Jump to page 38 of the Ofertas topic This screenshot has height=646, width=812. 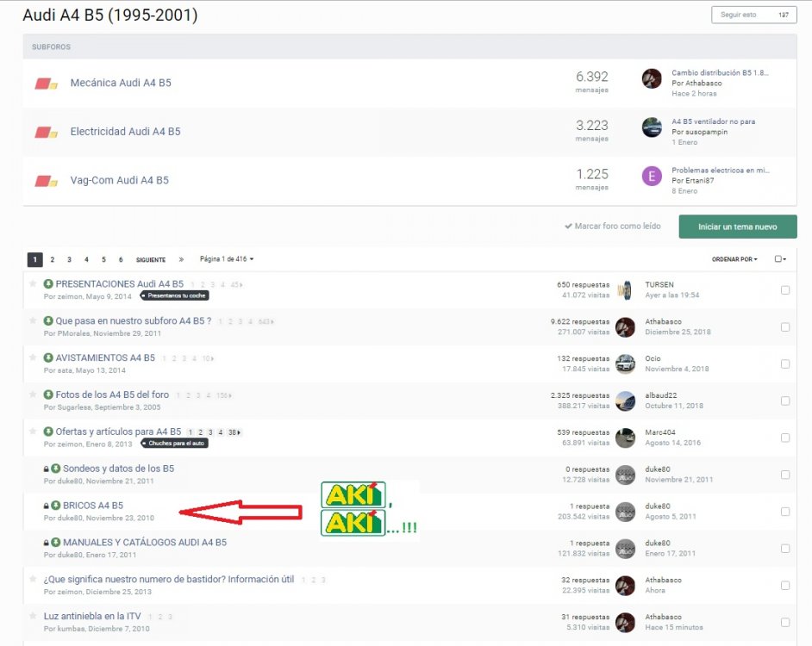coord(234,432)
